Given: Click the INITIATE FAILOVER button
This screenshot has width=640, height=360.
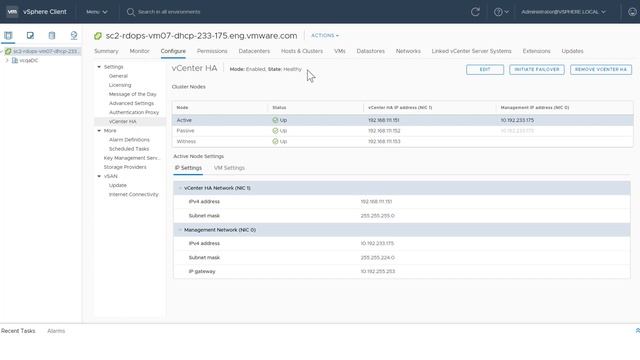Looking at the screenshot, I should [537, 70].
